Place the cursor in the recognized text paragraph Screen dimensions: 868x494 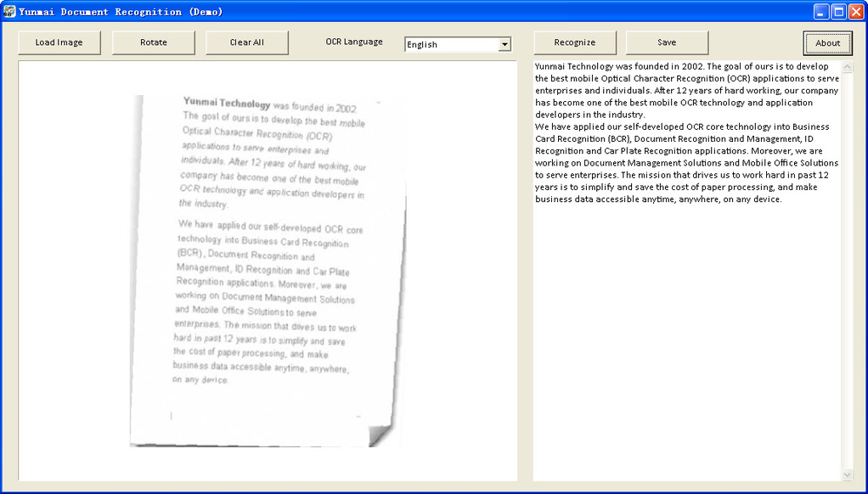(686, 132)
